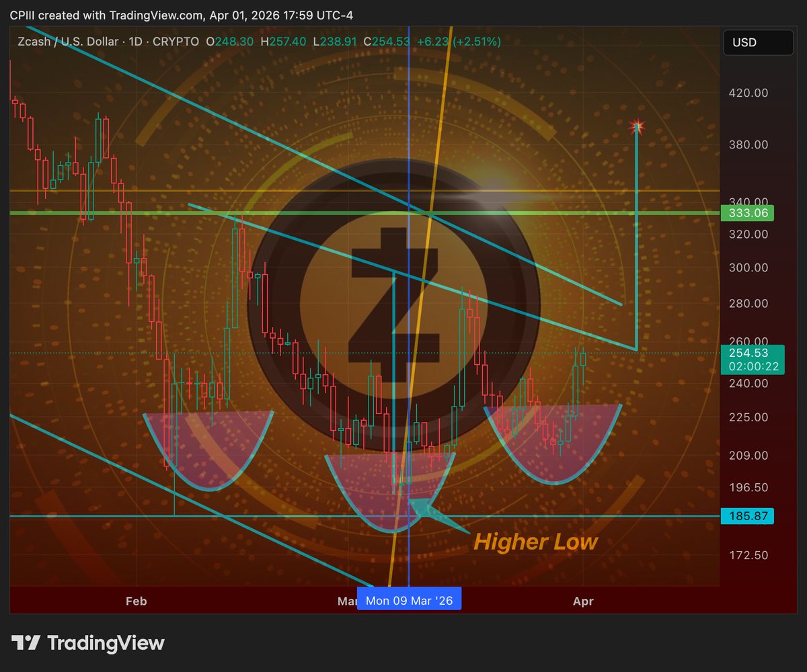The height and width of the screenshot is (672, 807).
Task: Click the 225.00 price axis label
Action: [x=748, y=417]
